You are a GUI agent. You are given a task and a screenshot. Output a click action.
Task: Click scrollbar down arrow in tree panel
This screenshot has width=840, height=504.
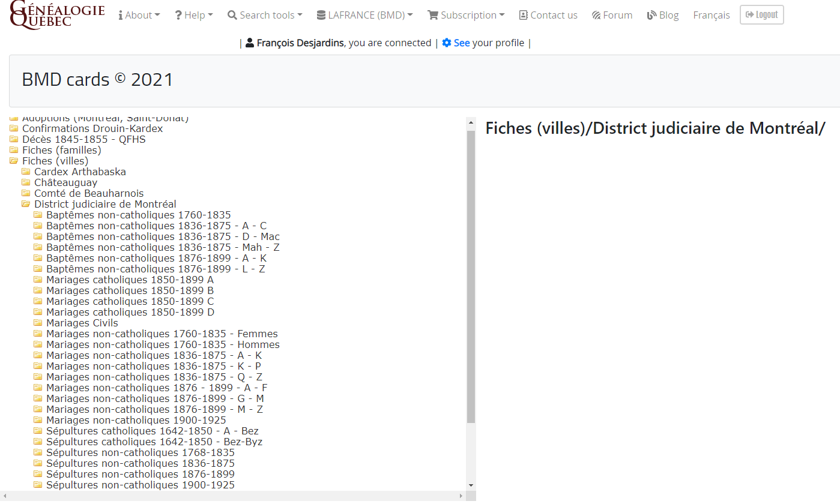pyautogui.click(x=471, y=485)
